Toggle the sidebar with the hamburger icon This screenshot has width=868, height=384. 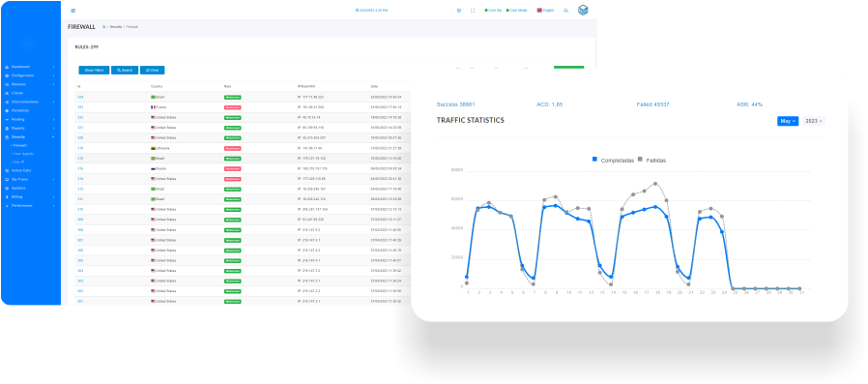[x=73, y=11]
